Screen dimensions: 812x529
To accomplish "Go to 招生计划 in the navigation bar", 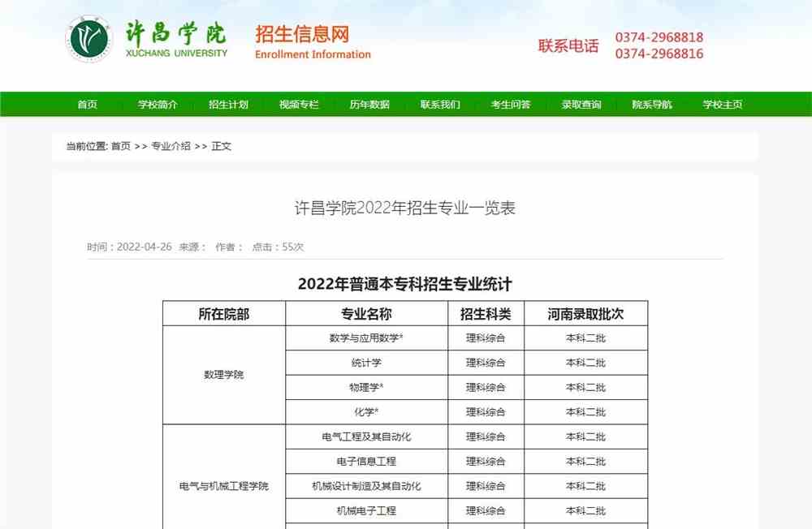I will click(x=228, y=105).
